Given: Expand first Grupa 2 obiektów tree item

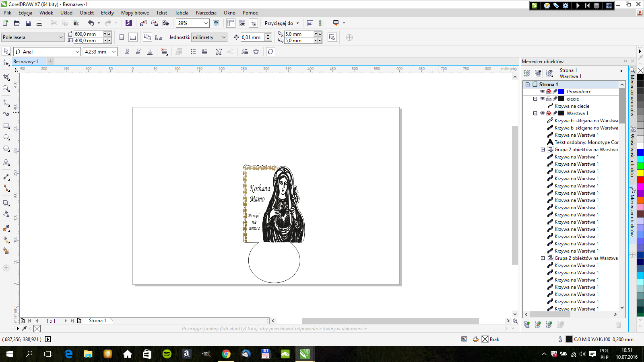Looking at the screenshot, I should 543,150.
